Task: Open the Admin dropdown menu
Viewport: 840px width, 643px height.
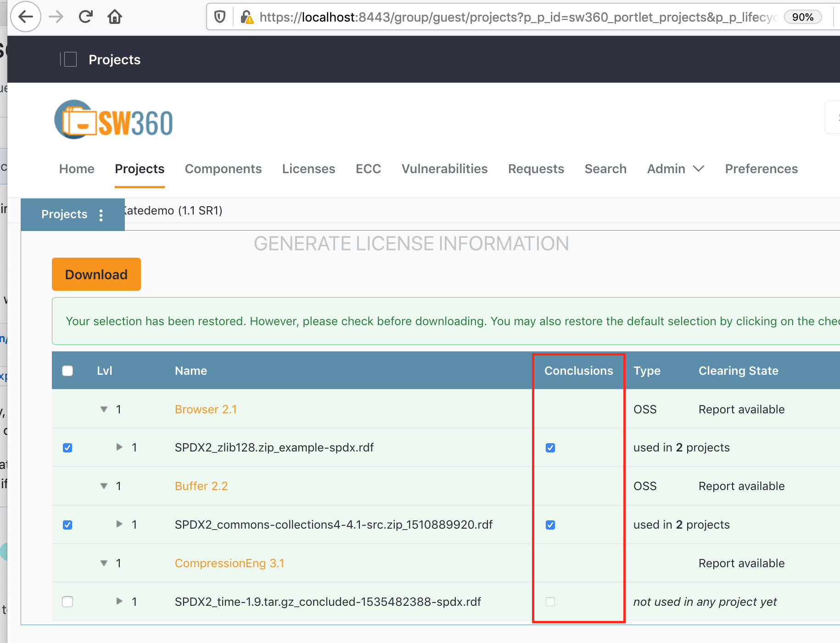Action: (x=675, y=169)
